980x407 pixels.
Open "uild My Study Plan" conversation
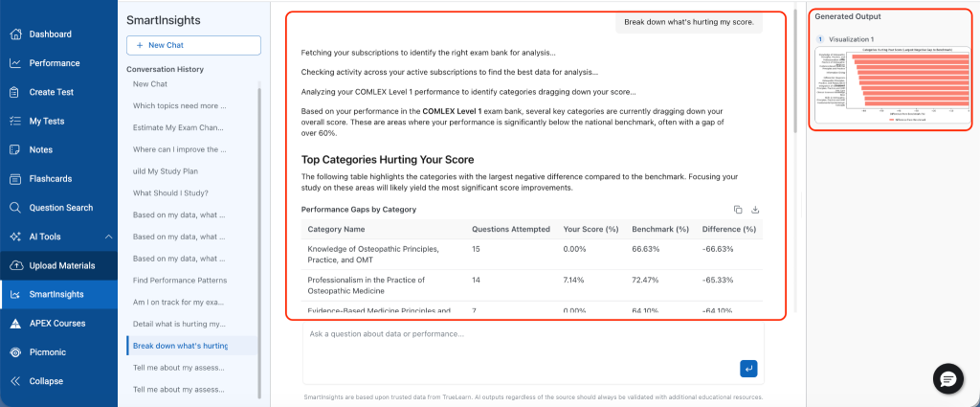(166, 170)
